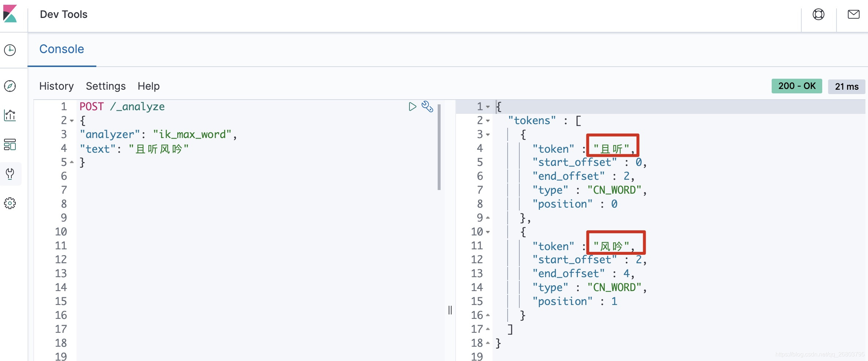Image resolution: width=868 pixels, height=361 pixels.
Task: Click the first "start_offset" : 0 line
Action: pyautogui.click(x=589, y=162)
